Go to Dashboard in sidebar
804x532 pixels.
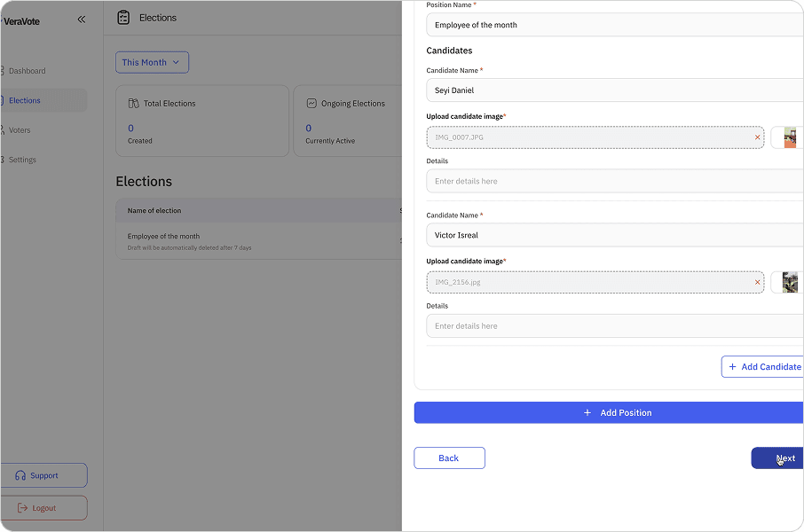(x=27, y=71)
